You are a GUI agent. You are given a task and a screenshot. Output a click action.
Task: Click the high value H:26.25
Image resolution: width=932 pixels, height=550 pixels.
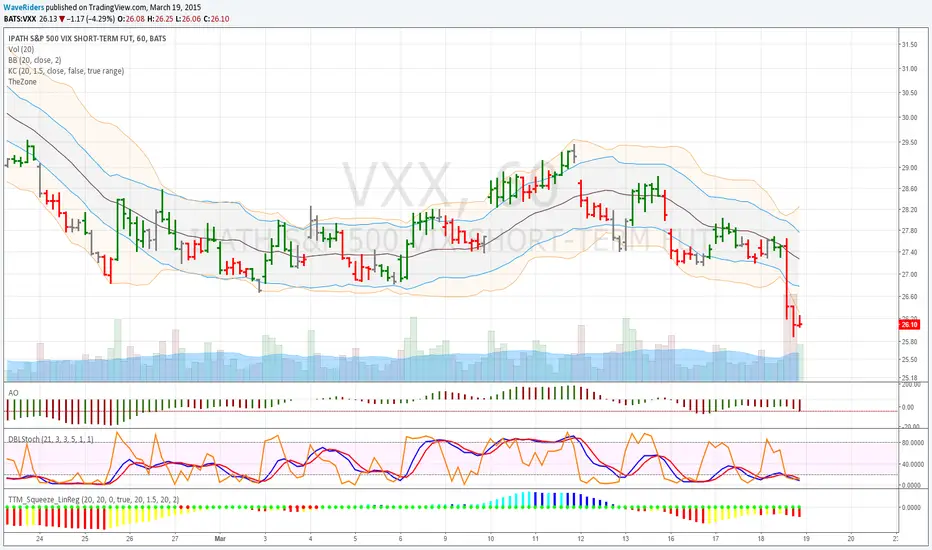(160, 19)
